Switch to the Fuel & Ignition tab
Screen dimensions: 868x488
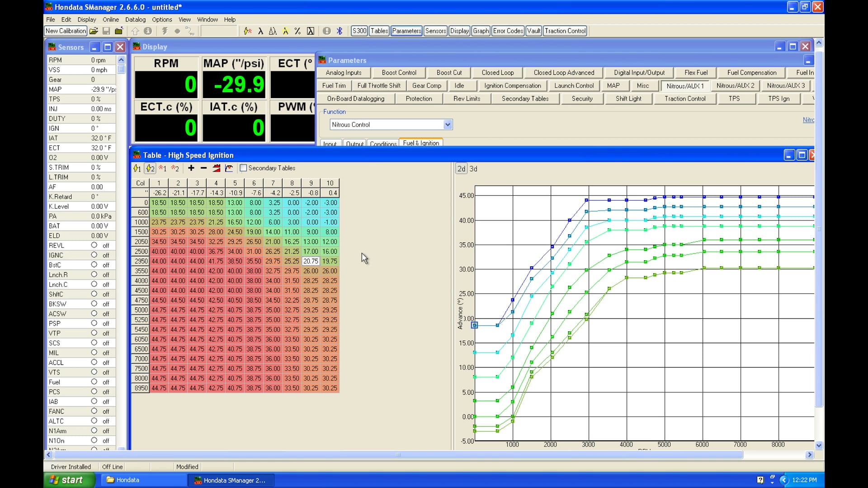point(421,143)
